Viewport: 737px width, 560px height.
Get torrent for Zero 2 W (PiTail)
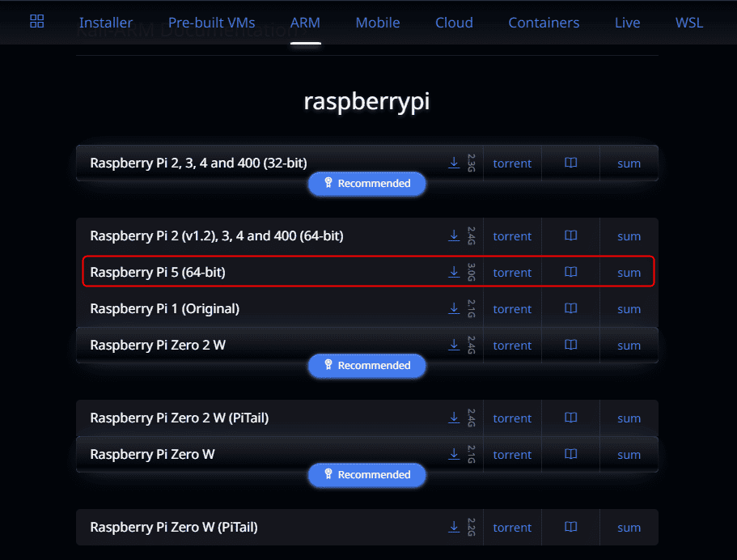512,418
